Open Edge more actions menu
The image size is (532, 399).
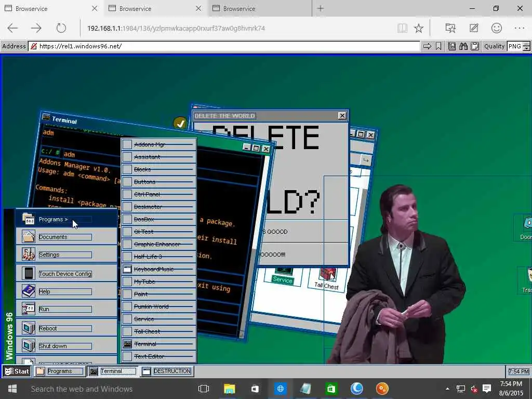tap(520, 28)
